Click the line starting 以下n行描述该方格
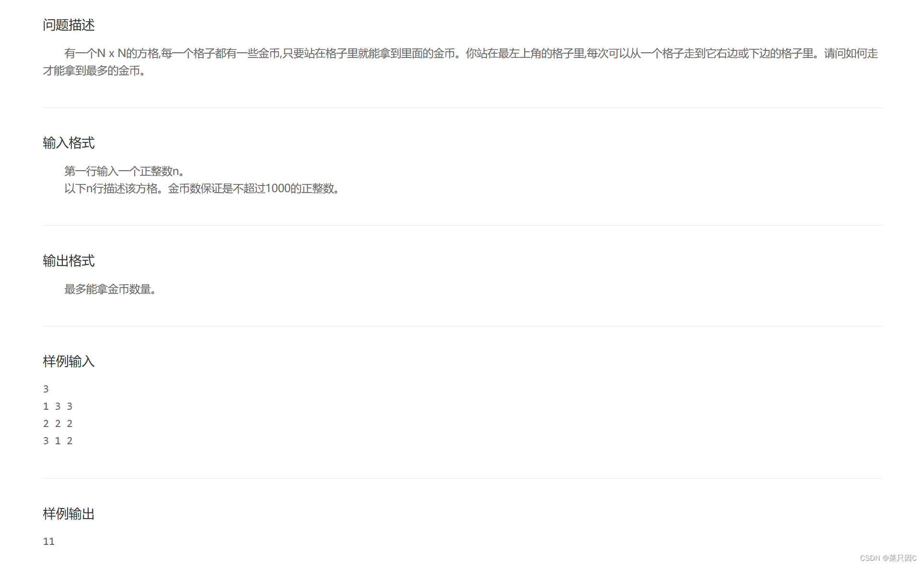 coord(202,188)
